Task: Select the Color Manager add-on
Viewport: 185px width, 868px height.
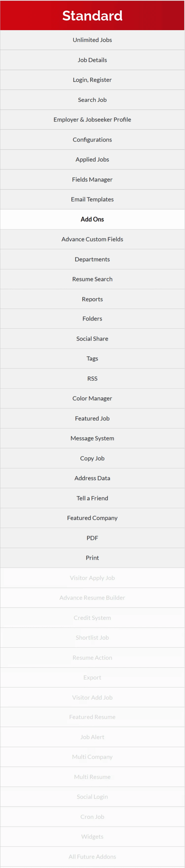Action: pyautogui.click(x=92, y=398)
